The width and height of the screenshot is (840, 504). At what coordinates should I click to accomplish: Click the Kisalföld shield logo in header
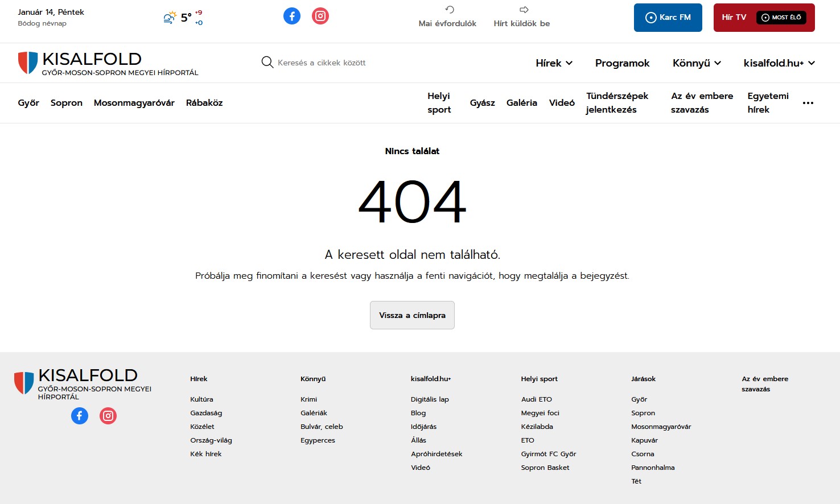click(x=28, y=63)
